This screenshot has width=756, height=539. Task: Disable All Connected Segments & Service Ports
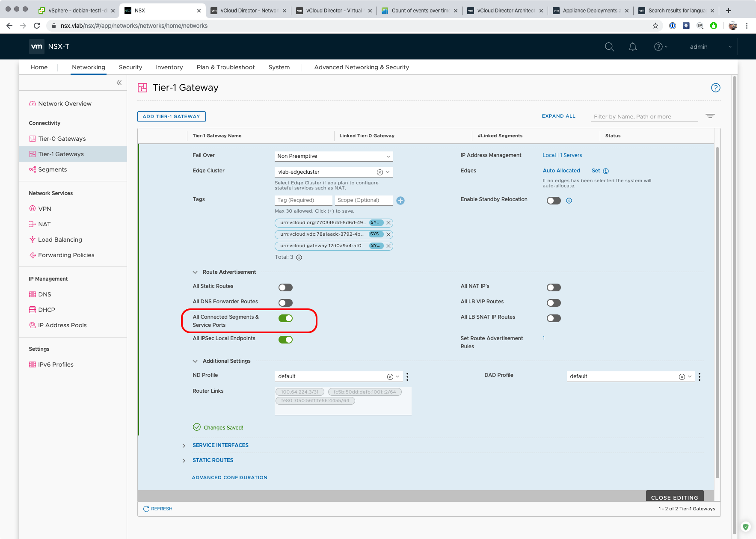coord(285,318)
